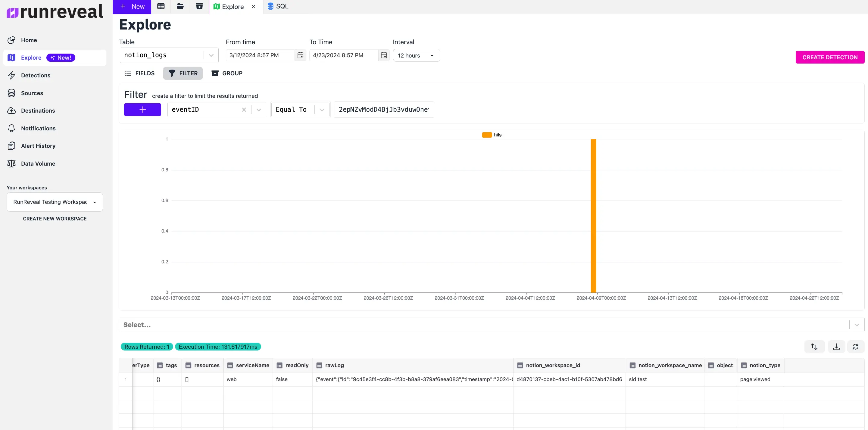The width and height of the screenshot is (868, 430).
Task: Open From time calendar picker icon
Action: click(300, 55)
